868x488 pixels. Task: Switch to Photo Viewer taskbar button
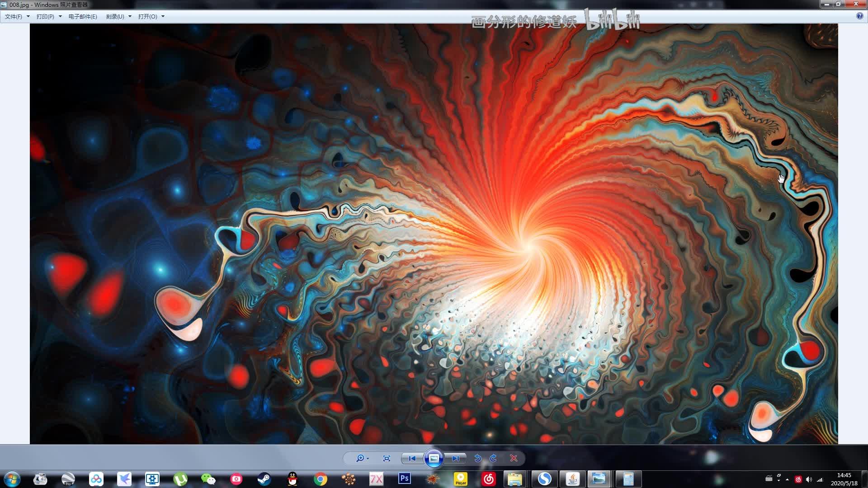tap(599, 479)
